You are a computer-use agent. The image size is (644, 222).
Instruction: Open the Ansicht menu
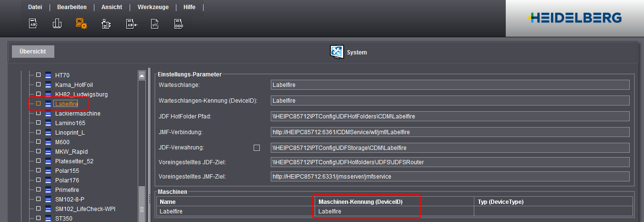[112, 7]
